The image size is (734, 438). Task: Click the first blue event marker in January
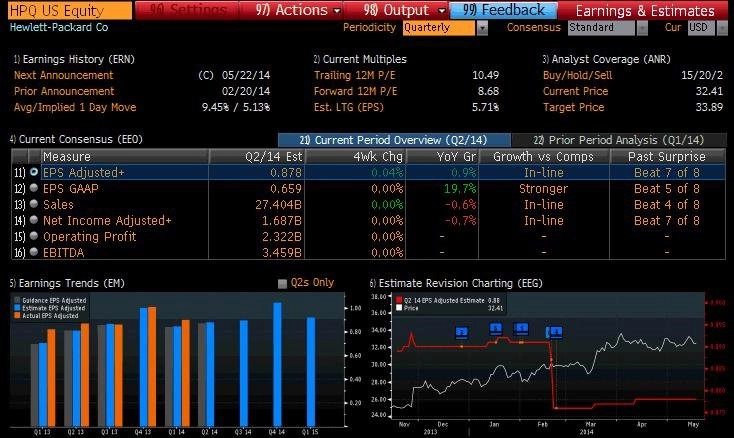[496, 328]
